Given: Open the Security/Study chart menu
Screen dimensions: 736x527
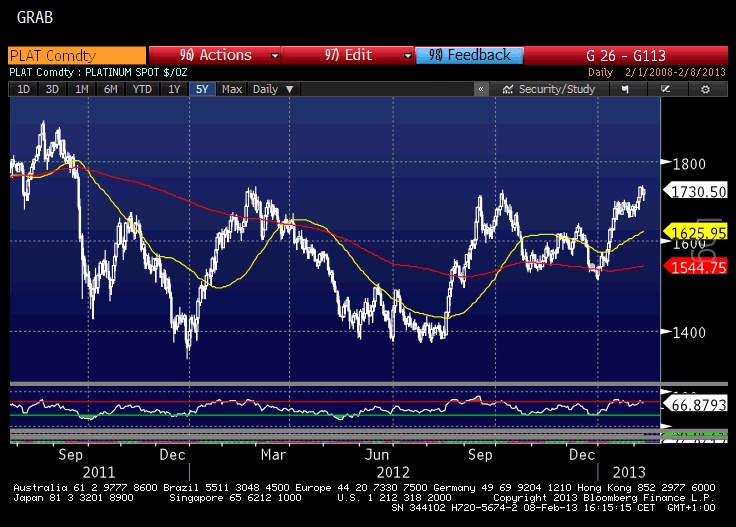Looking at the screenshot, I should coord(550,89).
